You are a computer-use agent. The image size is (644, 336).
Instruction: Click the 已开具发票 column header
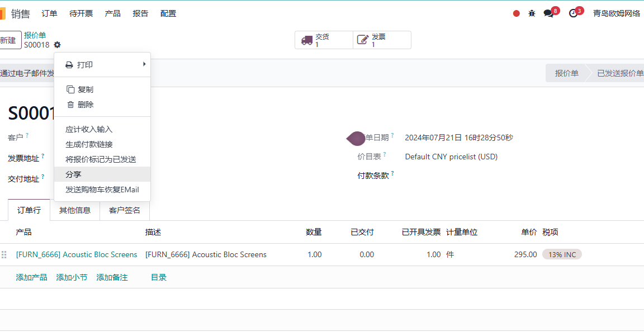421,232
